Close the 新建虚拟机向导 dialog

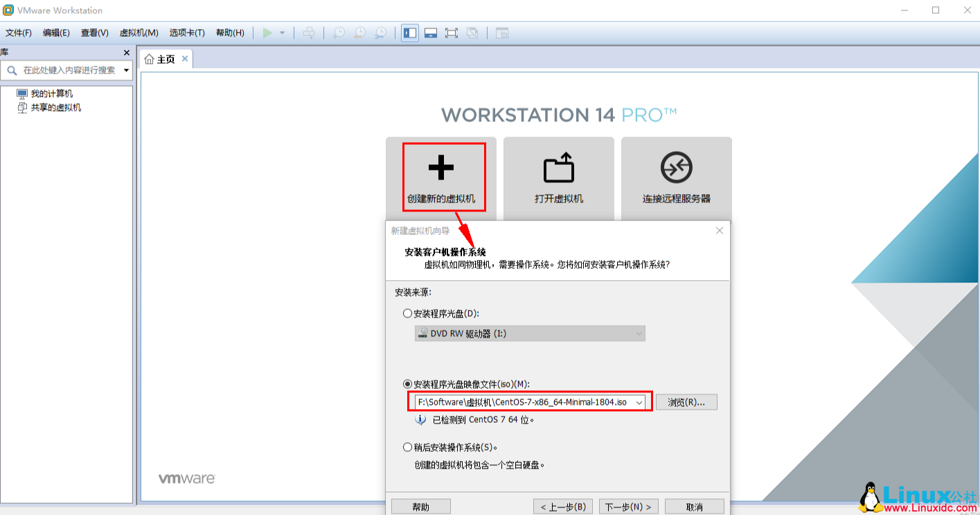719,231
